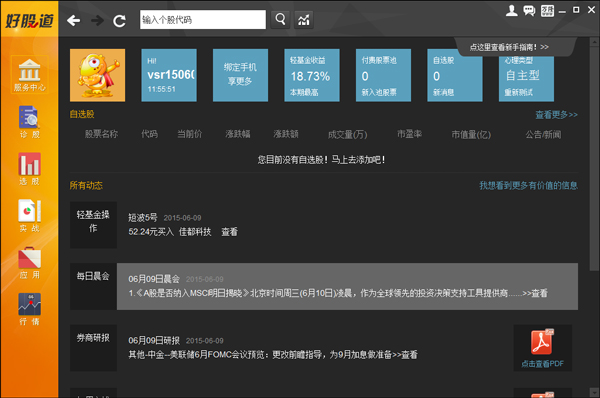Click the 佳都科技 stock name
The height and width of the screenshot is (398, 600).
coord(195,232)
